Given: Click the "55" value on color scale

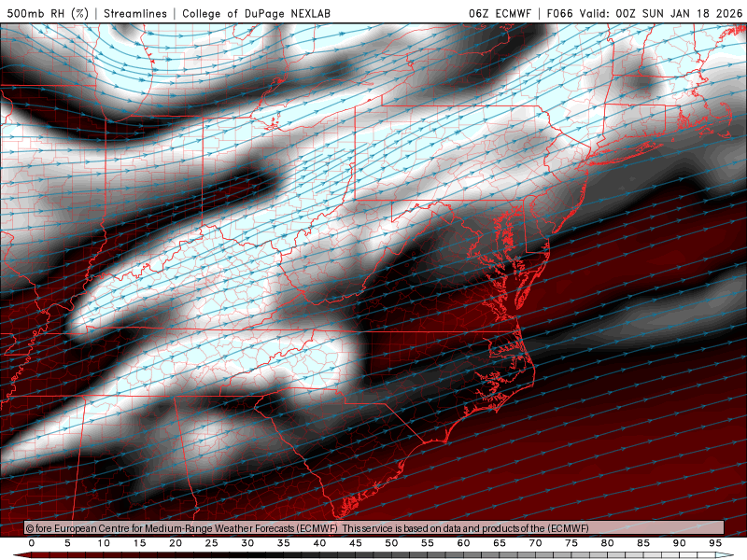Looking at the screenshot, I should click(428, 543).
